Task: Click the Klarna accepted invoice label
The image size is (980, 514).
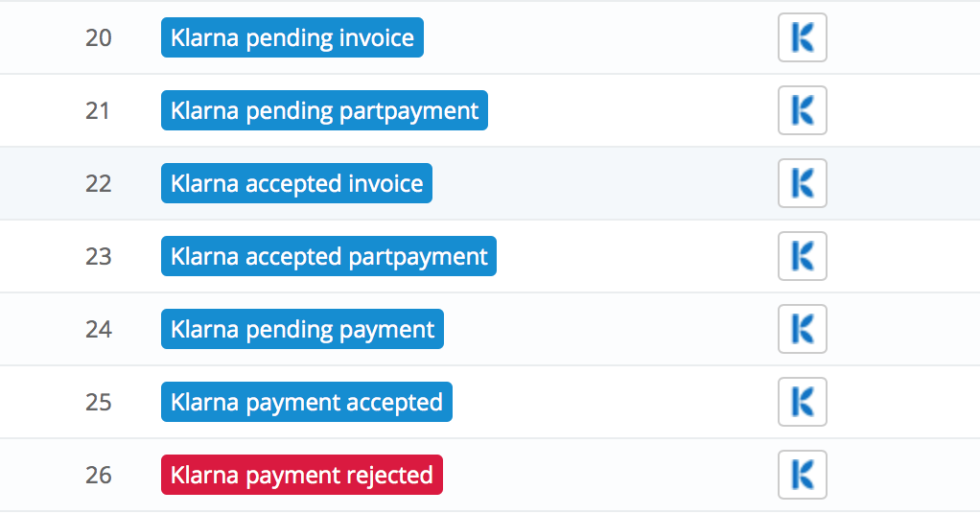Action: point(297,183)
